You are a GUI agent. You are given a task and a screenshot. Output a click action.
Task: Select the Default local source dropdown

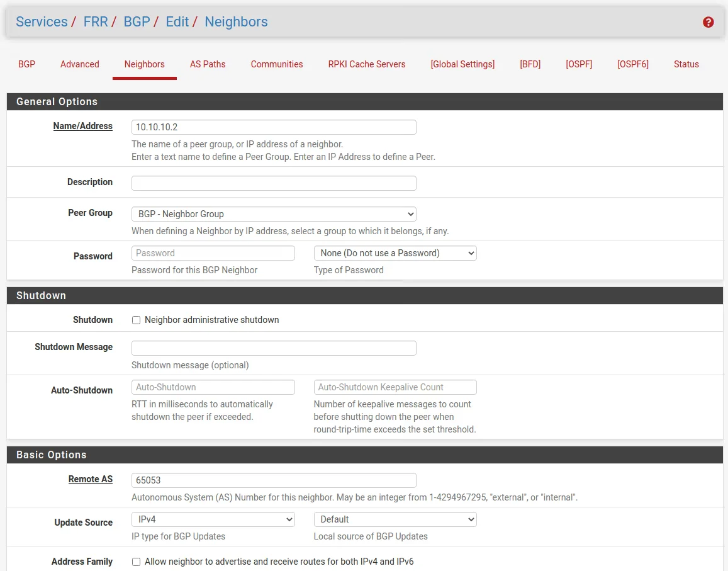[x=395, y=519]
